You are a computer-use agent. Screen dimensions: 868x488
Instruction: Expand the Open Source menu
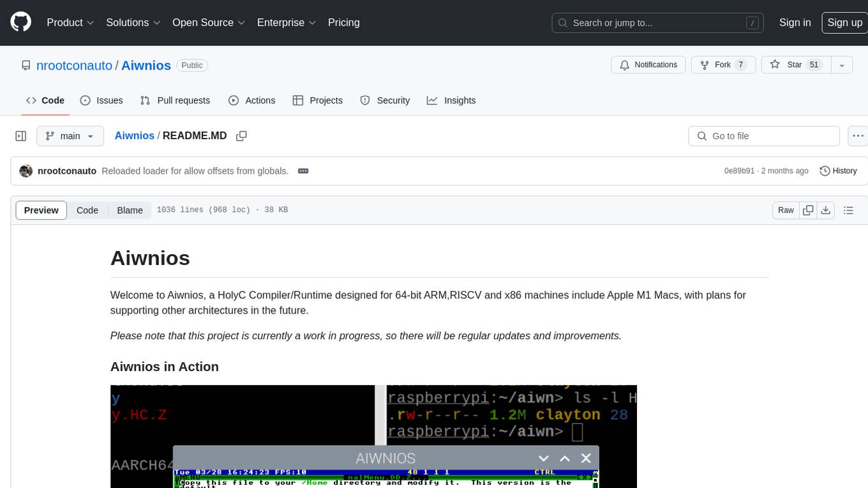tap(209, 22)
